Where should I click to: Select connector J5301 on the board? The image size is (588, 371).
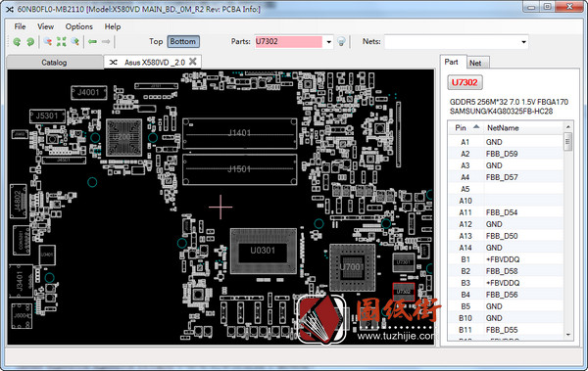coord(47,116)
